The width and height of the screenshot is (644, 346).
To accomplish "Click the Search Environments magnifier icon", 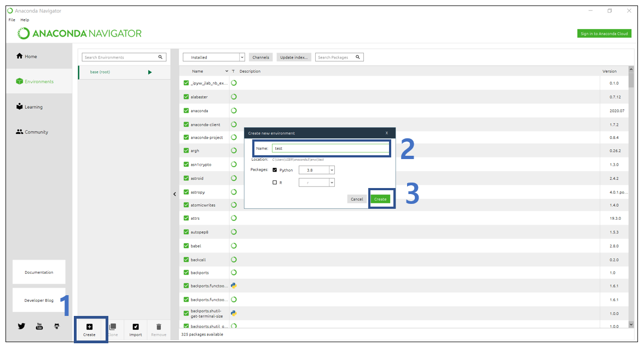I will (160, 57).
